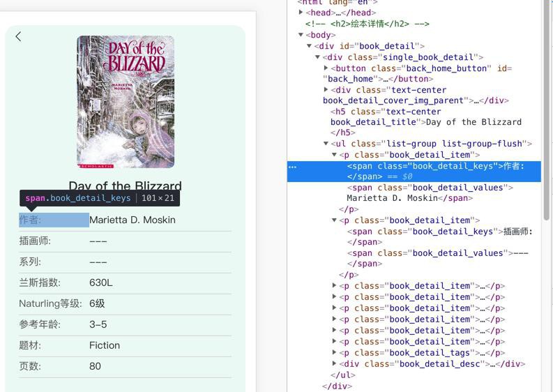Collapse the body element node
This screenshot has height=392, width=553.
click(301, 35)
